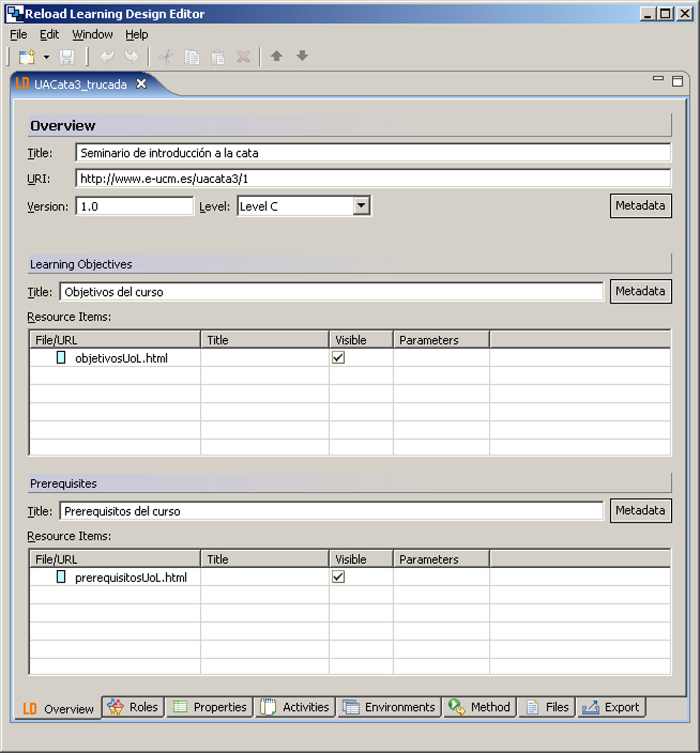Toggle Visible checkbox for objetivosUoL.html

pyautogui.click(x=338, y=358)
